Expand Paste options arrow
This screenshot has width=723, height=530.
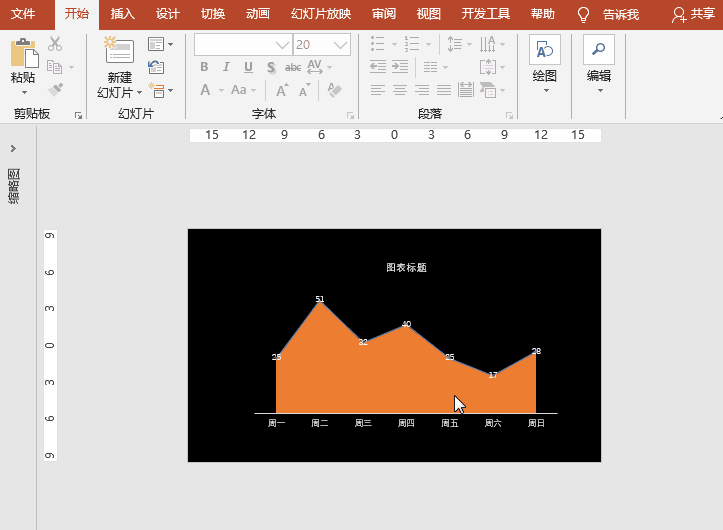24,92
